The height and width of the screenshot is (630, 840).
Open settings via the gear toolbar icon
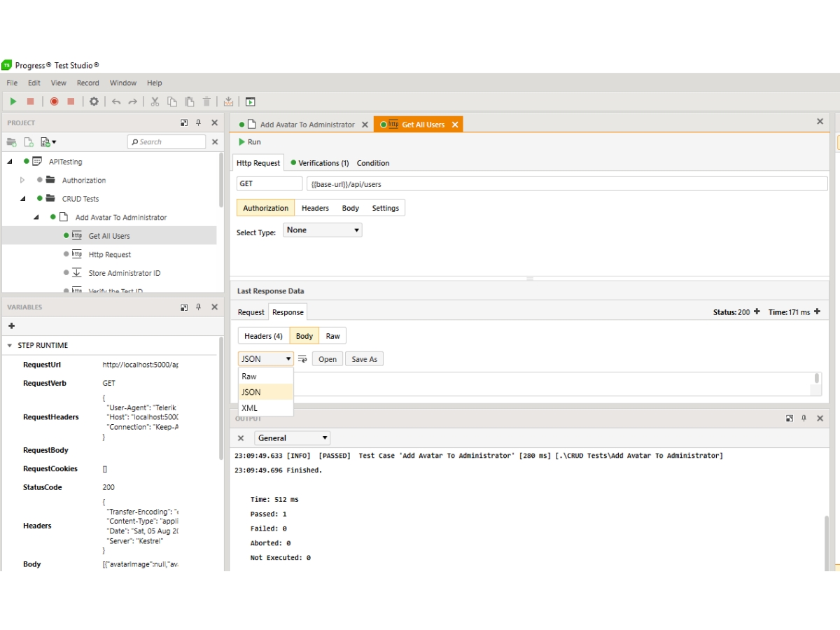click(94, 101)
